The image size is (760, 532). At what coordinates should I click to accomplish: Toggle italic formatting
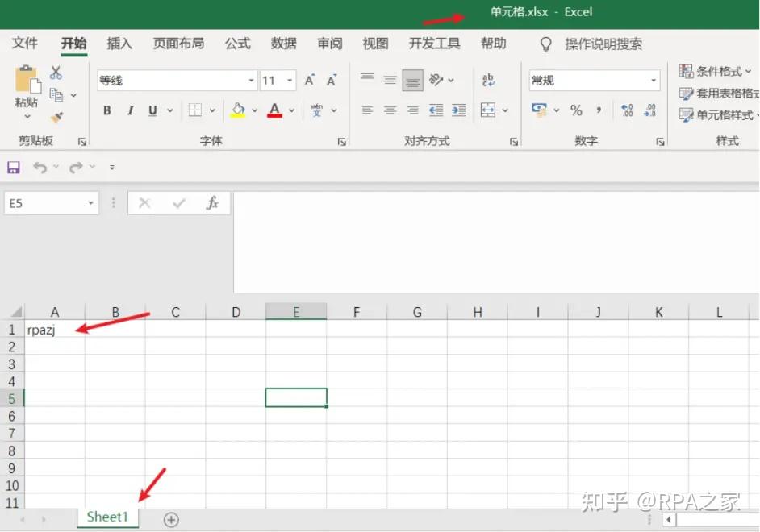130,110
